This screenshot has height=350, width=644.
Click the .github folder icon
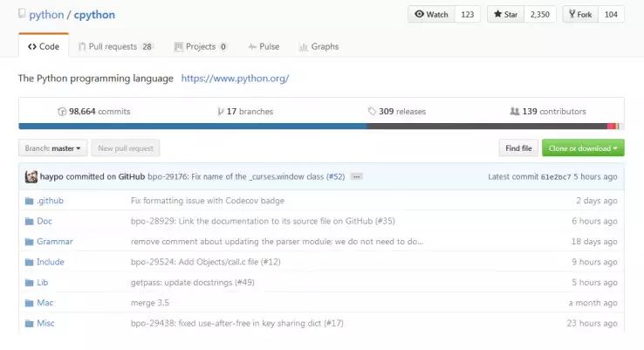pos(29,201)
